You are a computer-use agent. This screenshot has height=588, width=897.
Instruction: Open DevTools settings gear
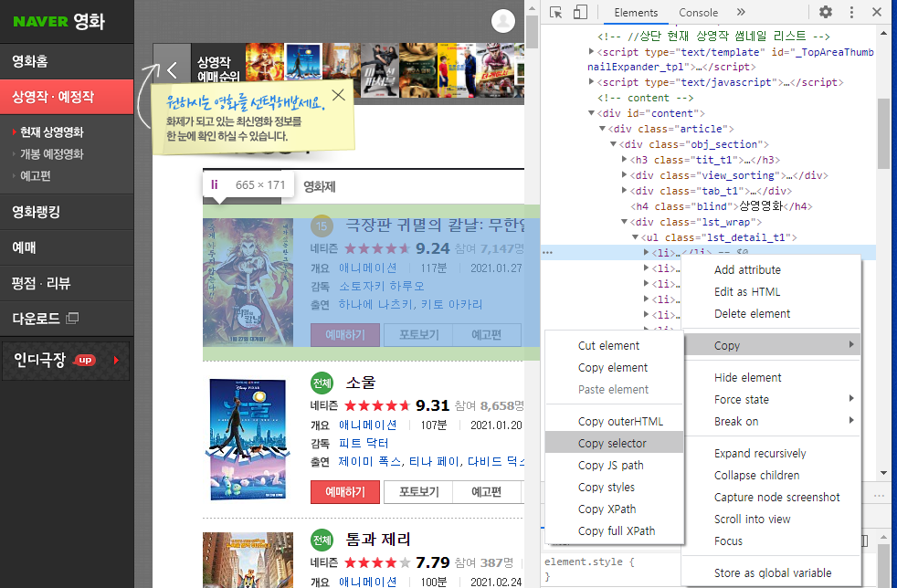click(x=826, y=12)
